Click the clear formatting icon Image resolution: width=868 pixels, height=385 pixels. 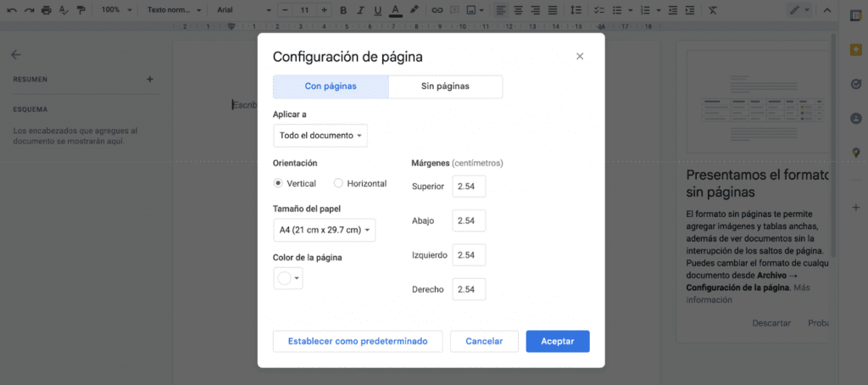click(712, 10)
